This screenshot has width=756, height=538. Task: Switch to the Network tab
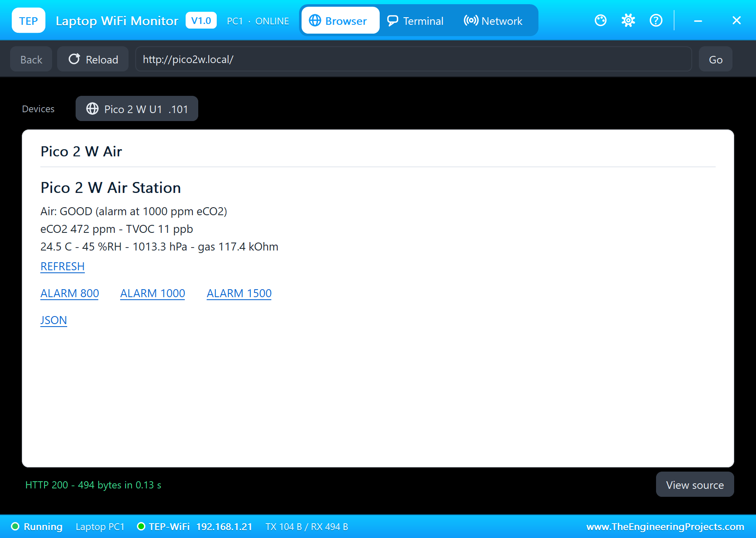[x=493, y=20]
